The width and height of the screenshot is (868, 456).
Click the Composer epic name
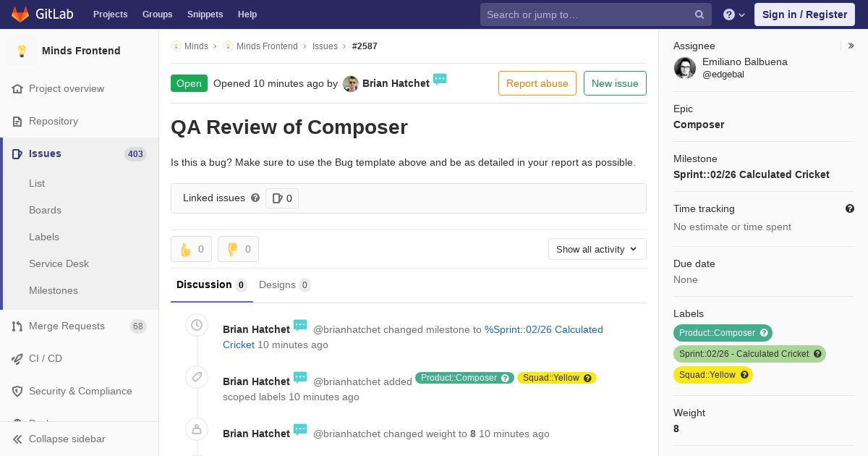click(x=699, y=124)
